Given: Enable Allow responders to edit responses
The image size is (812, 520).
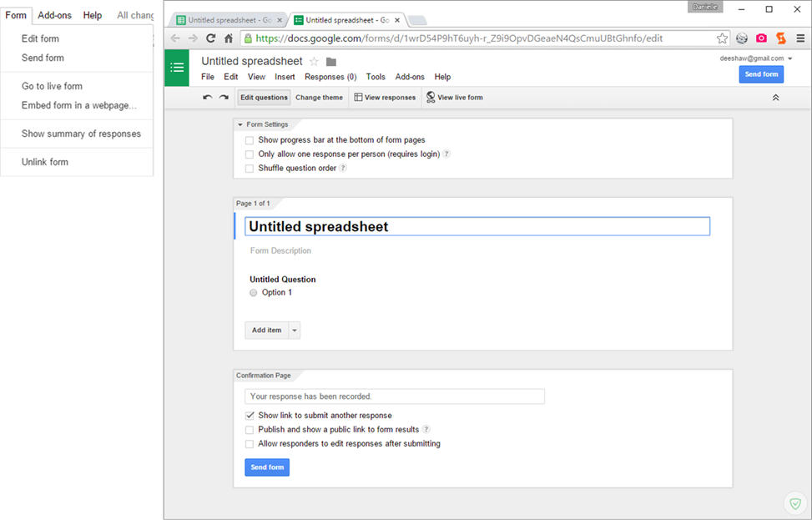Looking at the screenshot, I should pyautogui.click(x=250, y=444).
